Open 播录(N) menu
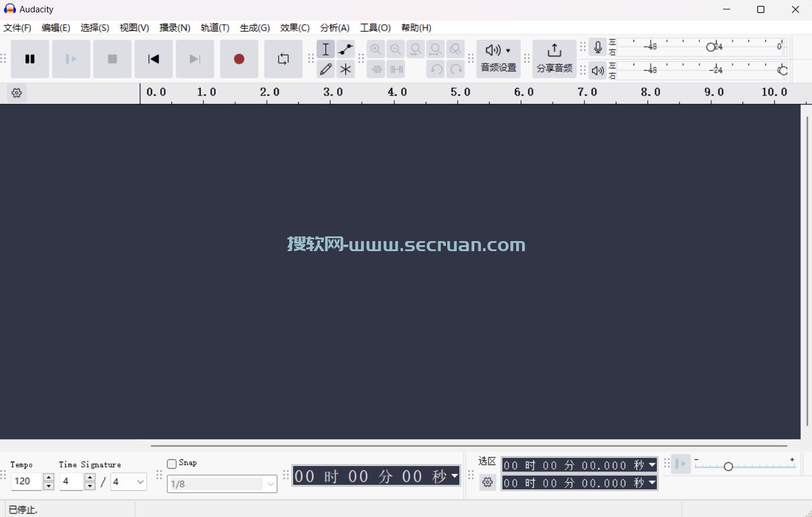This screenshot has width=812, height=517. point(175,28)
